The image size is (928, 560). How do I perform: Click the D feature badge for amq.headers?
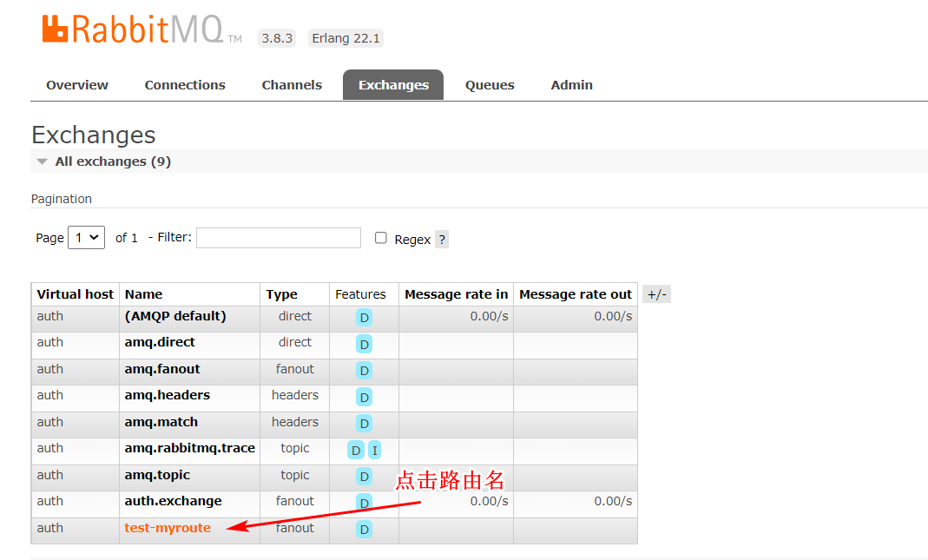click(x=364, y=398)
